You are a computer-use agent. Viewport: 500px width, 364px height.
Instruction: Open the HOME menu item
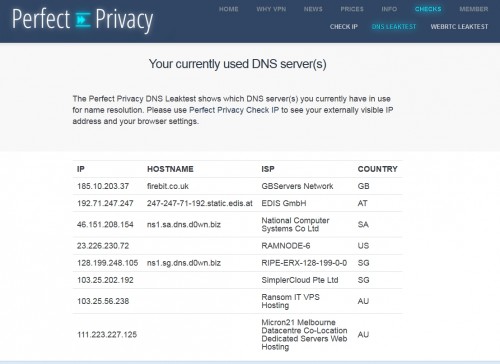229,9
